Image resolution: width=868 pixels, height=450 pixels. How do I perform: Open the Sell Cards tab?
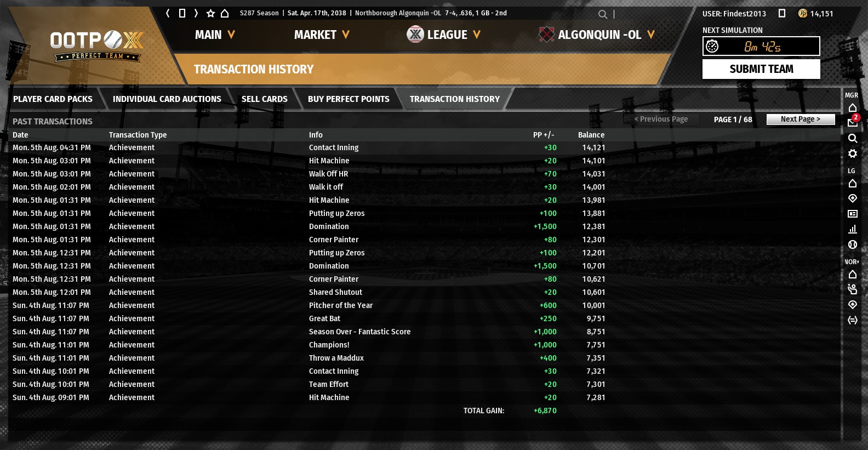click(x=265, y=99)
